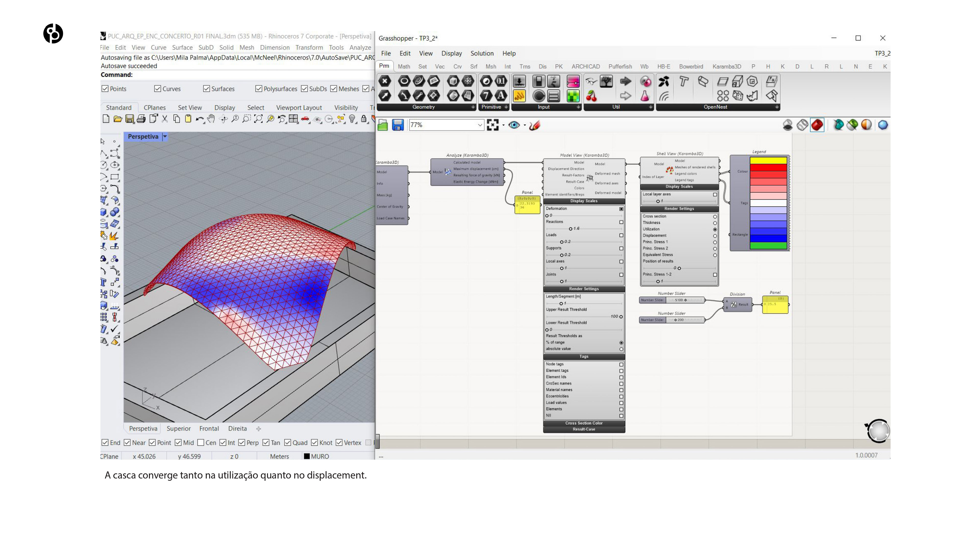
Task: Click the Rhino Undo arrow icon
Action: pos(199,119)
